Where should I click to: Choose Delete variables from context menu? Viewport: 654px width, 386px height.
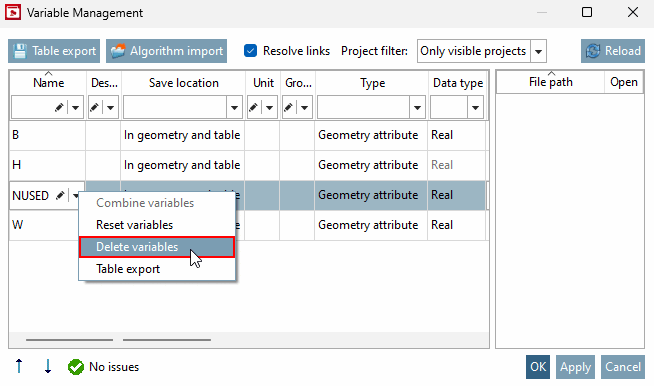coord(157,247)
